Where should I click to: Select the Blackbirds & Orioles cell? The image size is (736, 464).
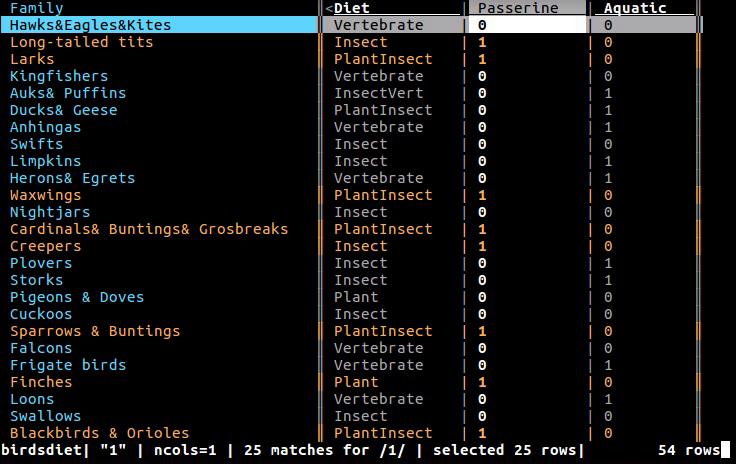(x=100, y=433)
